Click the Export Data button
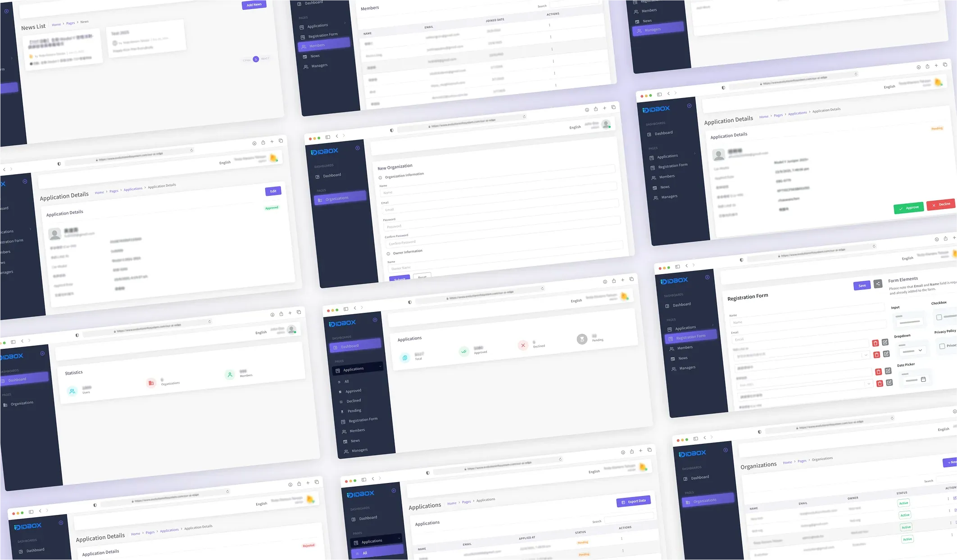 (x=633, y=501)
